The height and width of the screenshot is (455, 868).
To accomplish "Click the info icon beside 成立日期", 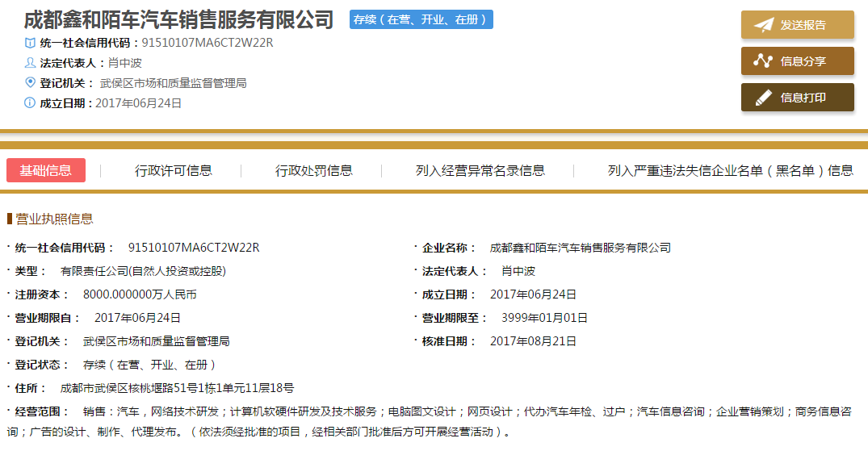I will (31, 102).
